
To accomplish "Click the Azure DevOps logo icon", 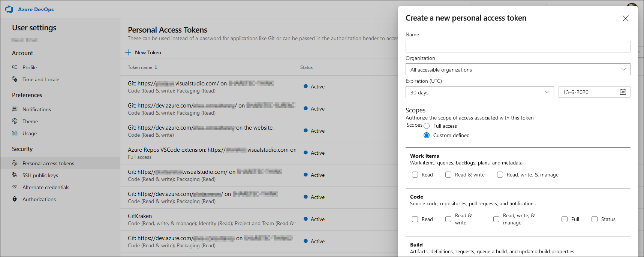I will (9, 9).
